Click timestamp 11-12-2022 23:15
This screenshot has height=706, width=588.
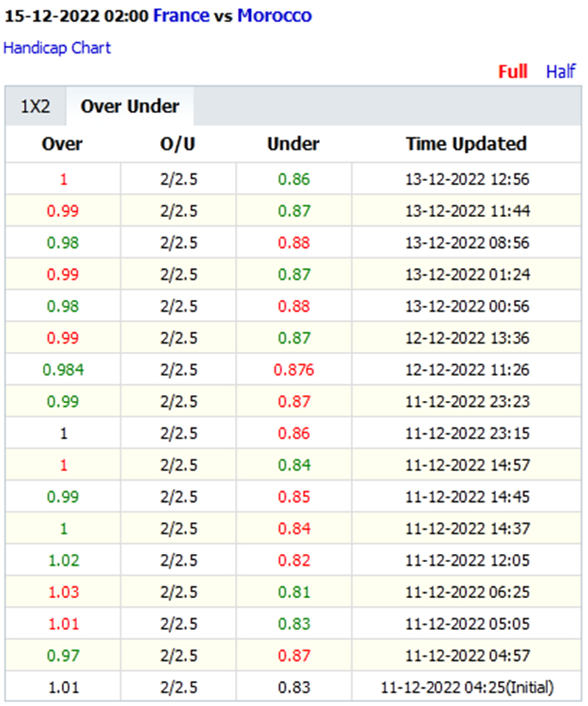(467, 433)
